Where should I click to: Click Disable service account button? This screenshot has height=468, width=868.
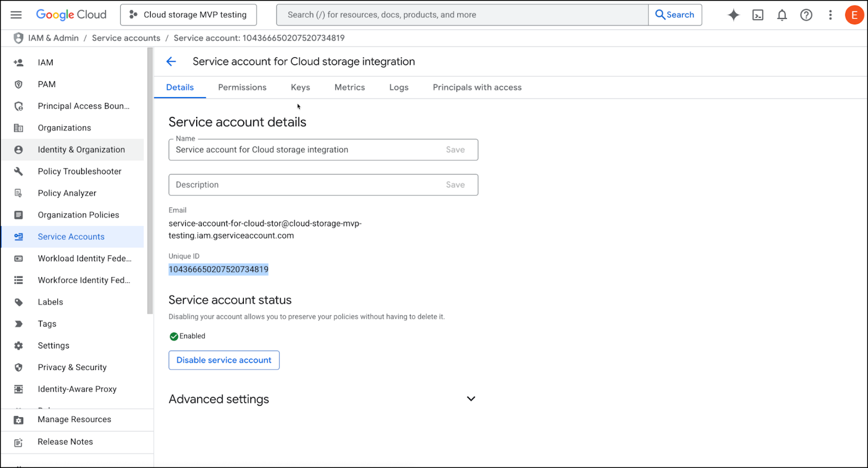click(x=224, y=360)
